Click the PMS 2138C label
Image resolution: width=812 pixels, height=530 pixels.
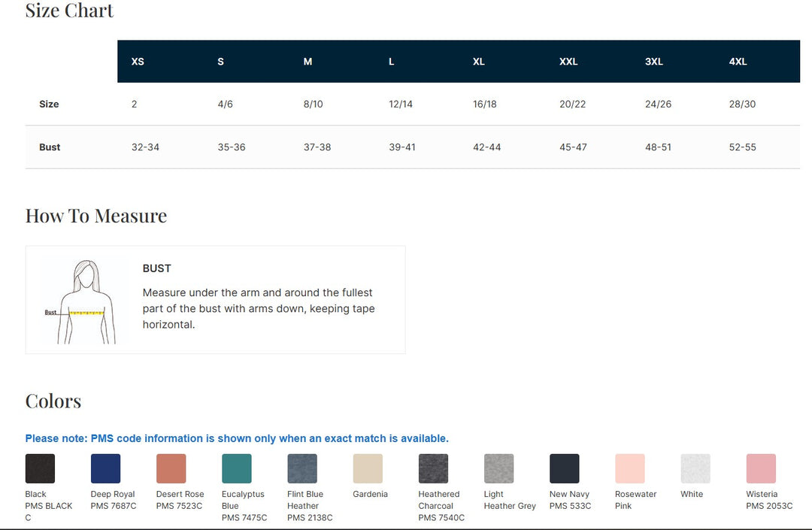[x=311, y=517]
